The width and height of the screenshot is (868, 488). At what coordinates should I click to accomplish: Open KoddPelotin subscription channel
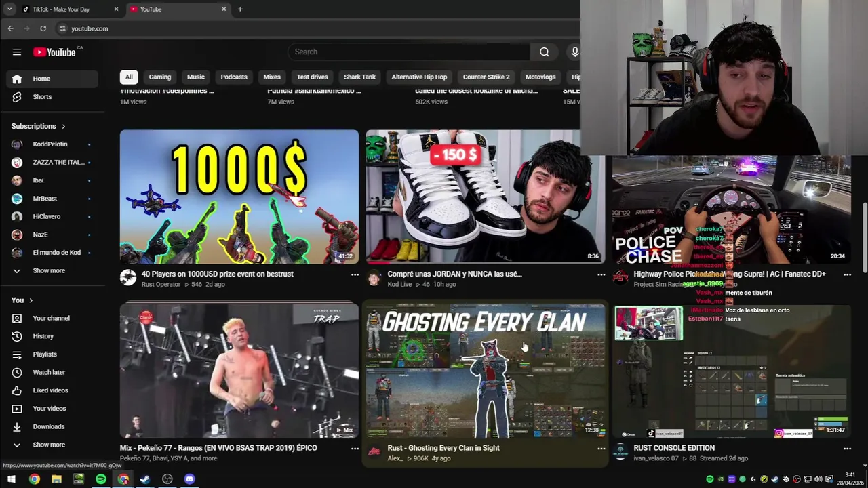53,144
